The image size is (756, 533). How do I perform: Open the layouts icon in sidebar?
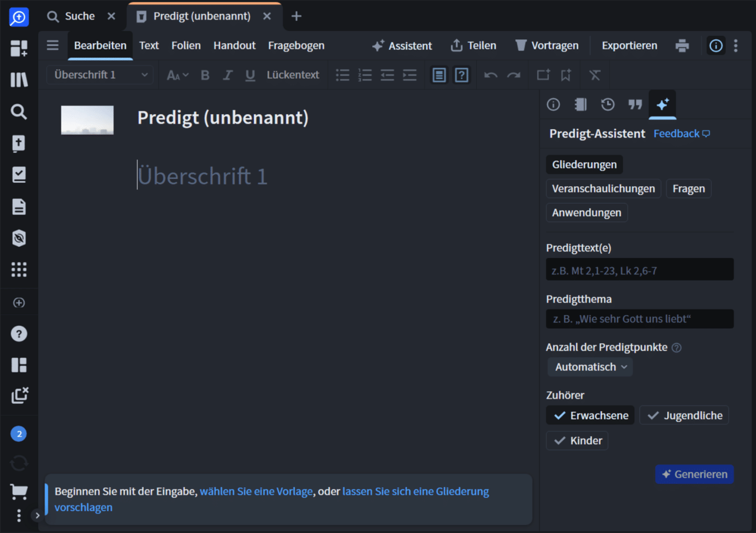pyautogui.click(x=19, y=365)
